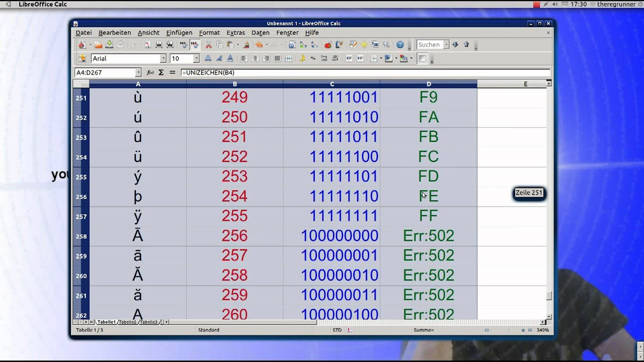Open the Extras menu

pos(235,33)
